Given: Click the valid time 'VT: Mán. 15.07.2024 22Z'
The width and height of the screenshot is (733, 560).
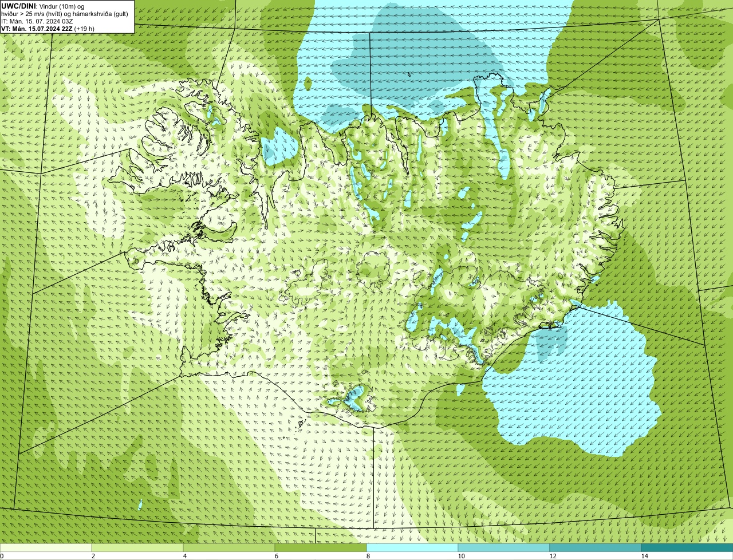Looking at the screenshot, I should (37, 28).
